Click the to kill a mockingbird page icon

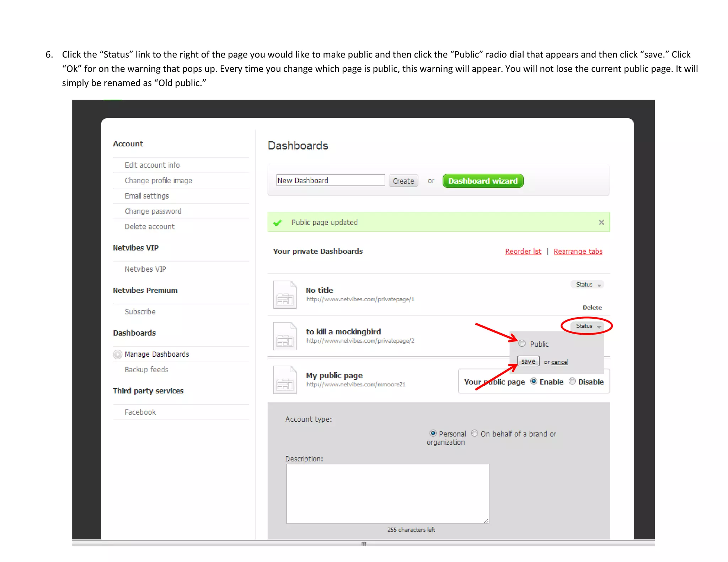click(x=285, y=336)
